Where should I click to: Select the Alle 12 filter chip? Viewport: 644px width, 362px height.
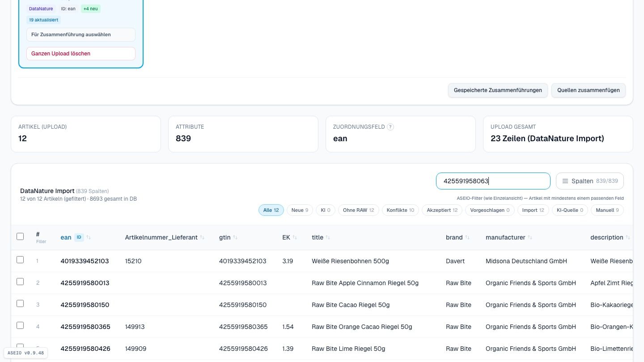[x=271, y=210]
